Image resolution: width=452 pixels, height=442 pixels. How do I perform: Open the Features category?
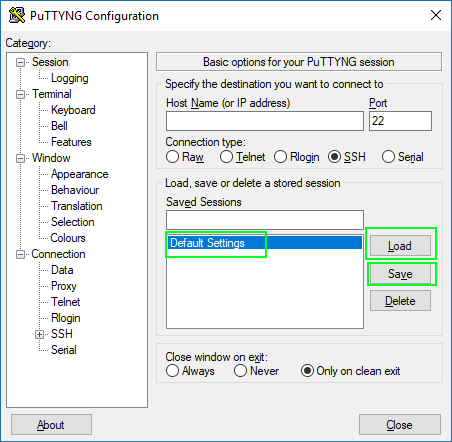pos(71,142)
